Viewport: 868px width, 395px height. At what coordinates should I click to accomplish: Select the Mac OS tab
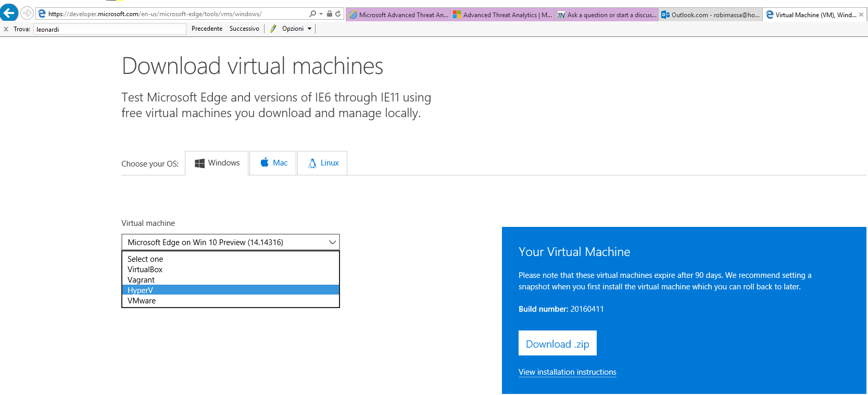click(273, 163)
